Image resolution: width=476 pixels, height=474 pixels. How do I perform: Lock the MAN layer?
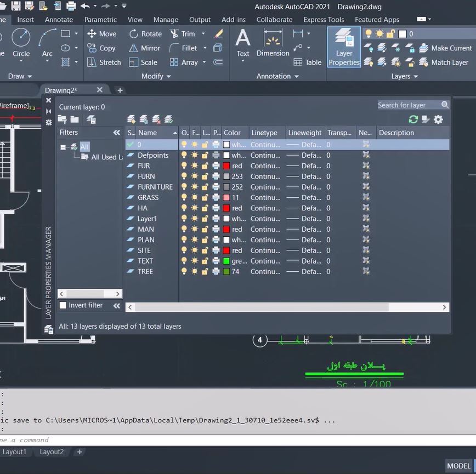point(205,229)
